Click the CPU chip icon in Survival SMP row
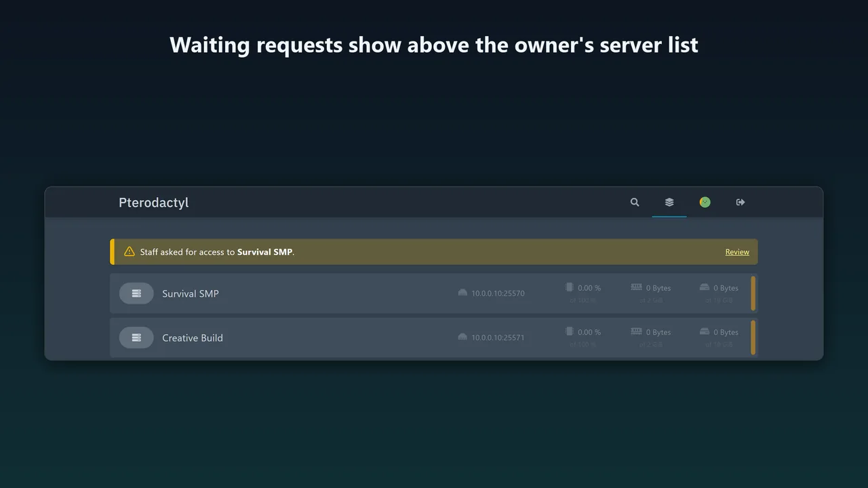This screenshot has height=488, width=868. coord(570,287)
